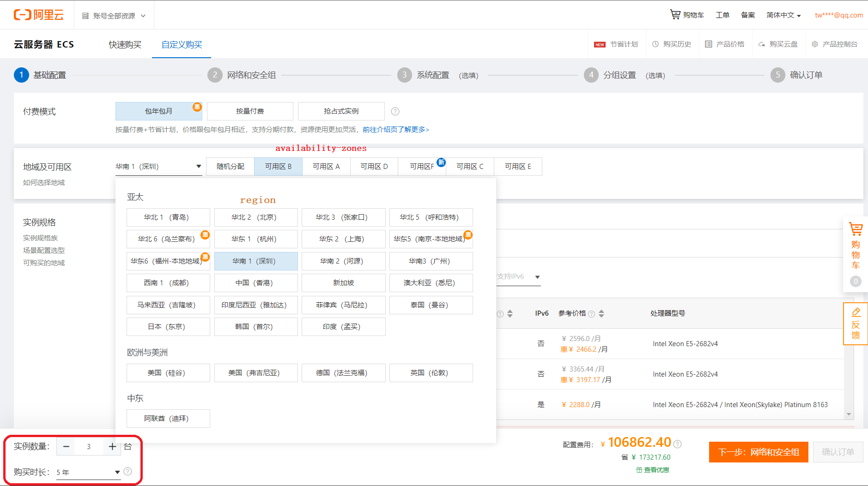This screenshot has width=868, height=486.
Task: Click the 节省计划 NEW badge icon
Action: [x=600, y=44]
